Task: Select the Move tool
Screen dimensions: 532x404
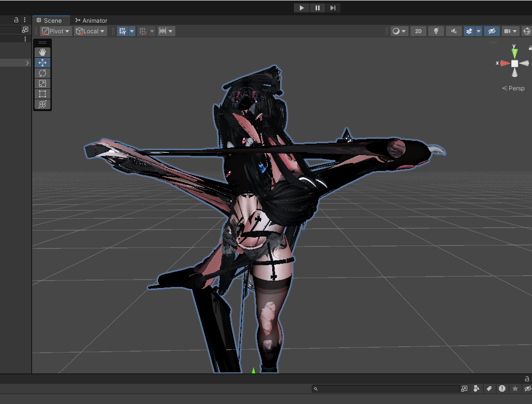Action: pyautogui.click(x=42, y=63)
